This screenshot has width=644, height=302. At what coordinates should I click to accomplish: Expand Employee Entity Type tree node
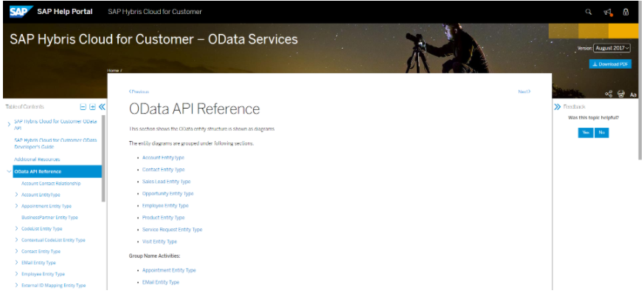point(16,274)
